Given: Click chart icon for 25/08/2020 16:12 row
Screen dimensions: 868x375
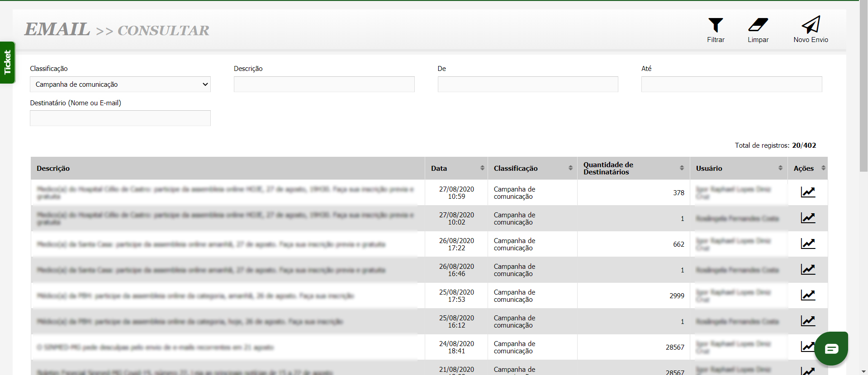Looking at the screenshot, I should 807,321.
